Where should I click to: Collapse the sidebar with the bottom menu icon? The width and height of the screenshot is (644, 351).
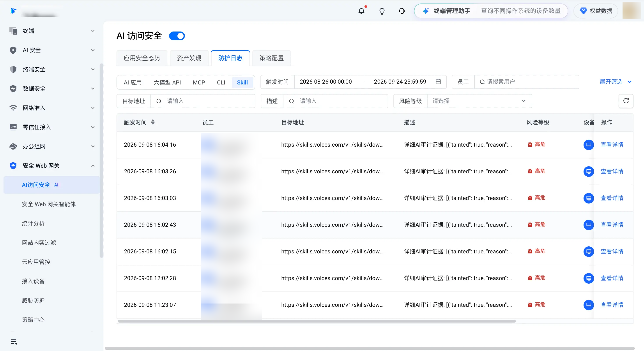coord(14,342)
